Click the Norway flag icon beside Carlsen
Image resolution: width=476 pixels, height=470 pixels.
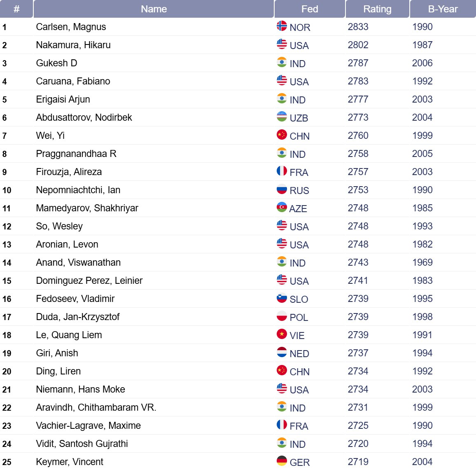click(282, 26)
